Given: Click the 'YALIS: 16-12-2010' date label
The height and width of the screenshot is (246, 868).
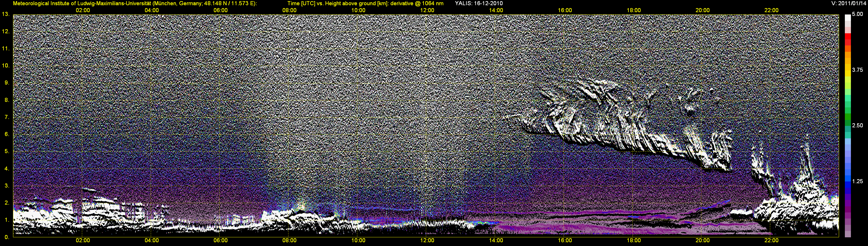Looking at the screenshot, I should [x=479, y=3].
